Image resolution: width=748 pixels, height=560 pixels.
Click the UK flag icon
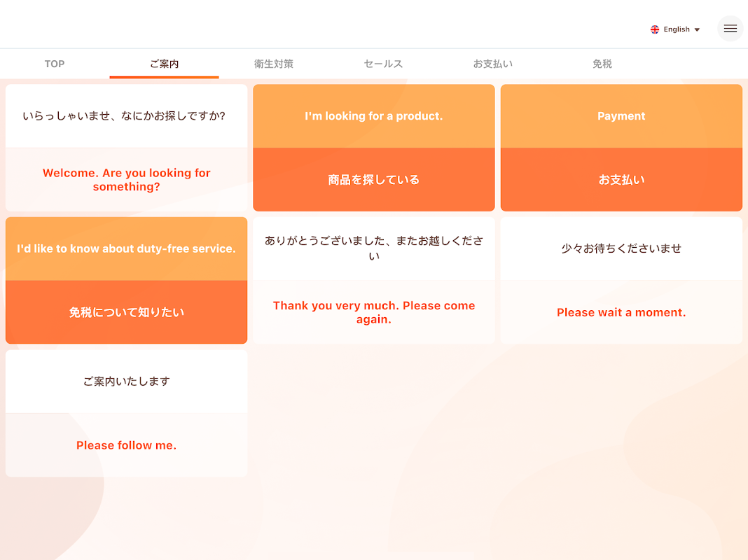click(x=654, y=29)
